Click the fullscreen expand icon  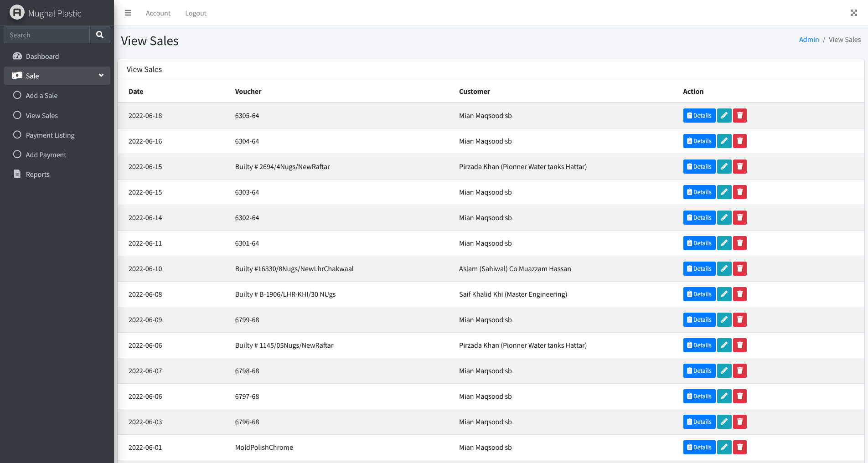(x=853, y=13)
